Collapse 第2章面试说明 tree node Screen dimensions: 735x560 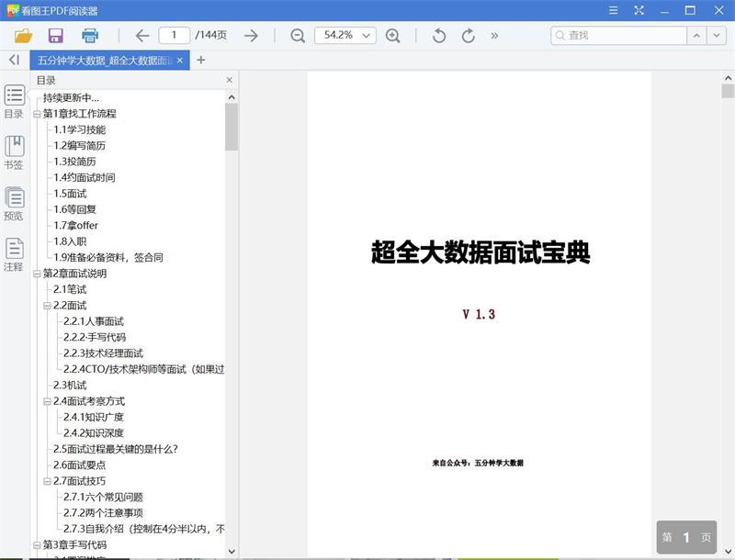tap(37, 274)
